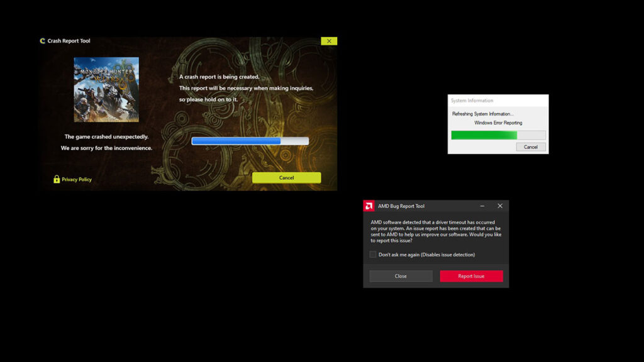Click the System Information title bar
Image resolution: width=644 pixels, height=362 pixels.
click(497, 101)
